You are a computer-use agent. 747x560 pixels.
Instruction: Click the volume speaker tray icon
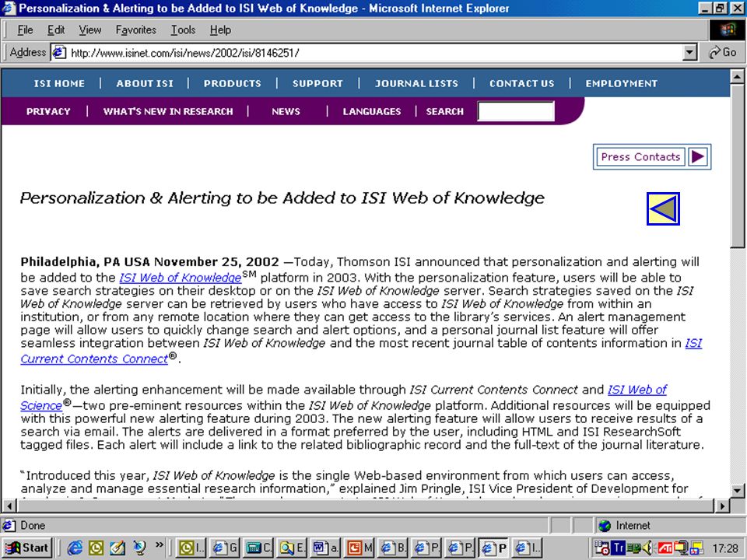click(x=648, y=548)
